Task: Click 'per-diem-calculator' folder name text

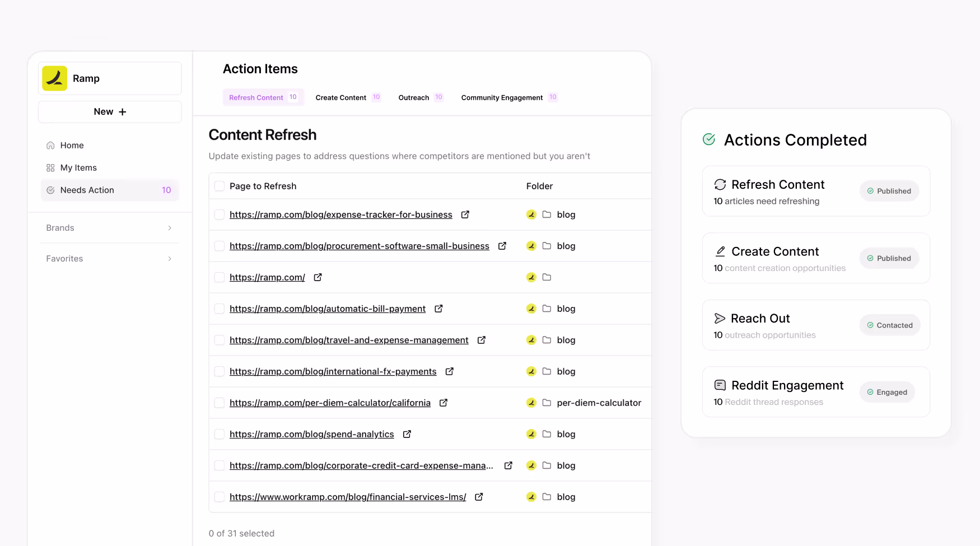Action: [x=599, y=403]
